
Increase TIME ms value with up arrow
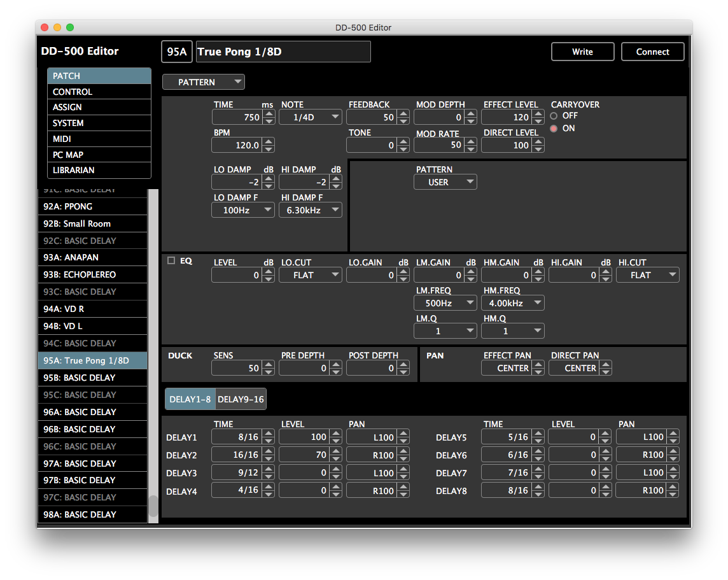pos(269,114)
